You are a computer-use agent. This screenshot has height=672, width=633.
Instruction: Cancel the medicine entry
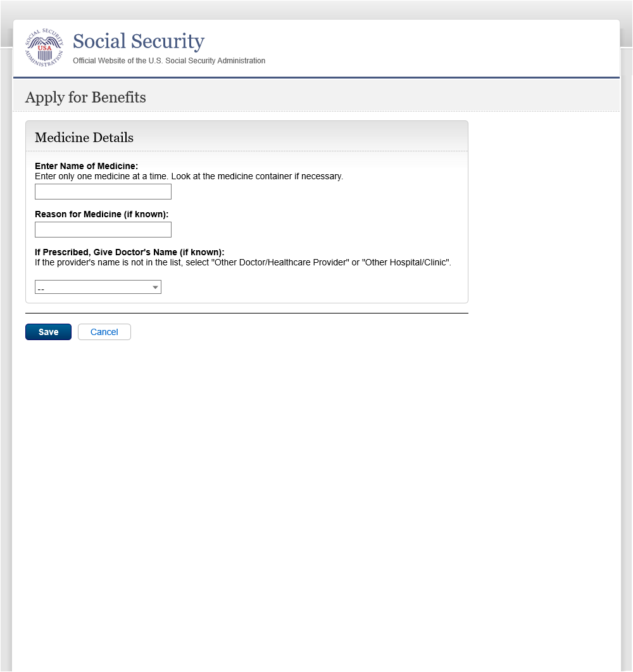click(104, 332)
